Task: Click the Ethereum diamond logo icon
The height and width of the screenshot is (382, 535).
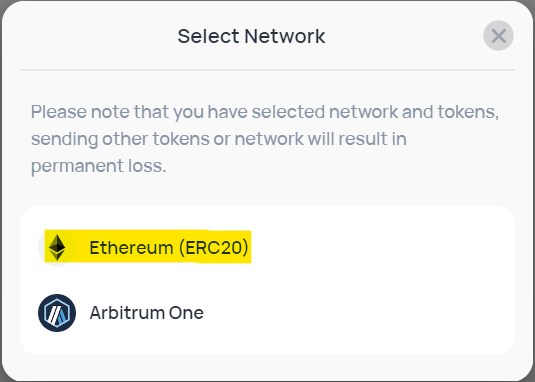Action: (57, 248)
